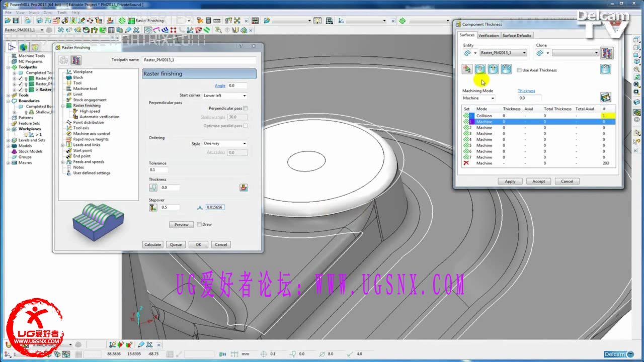
Task: Switch to the Verification tab
Action: 488,35
